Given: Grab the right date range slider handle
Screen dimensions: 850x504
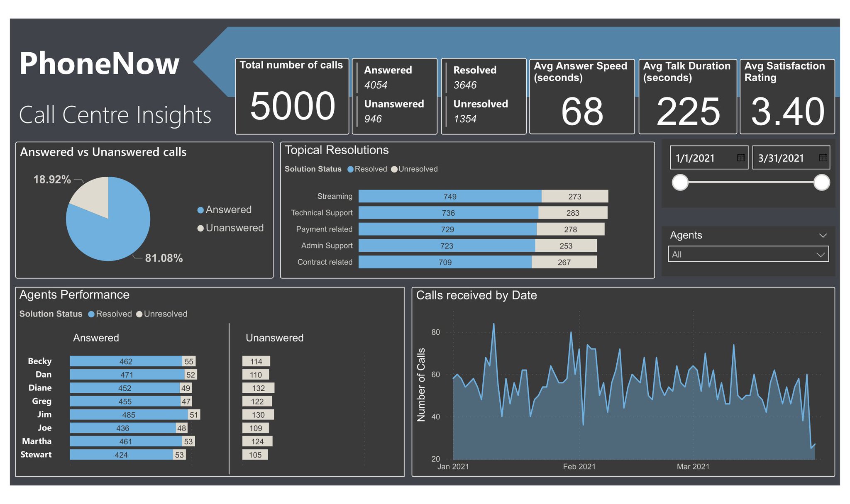Looking at the screenshot, I should tap(821, 182).
